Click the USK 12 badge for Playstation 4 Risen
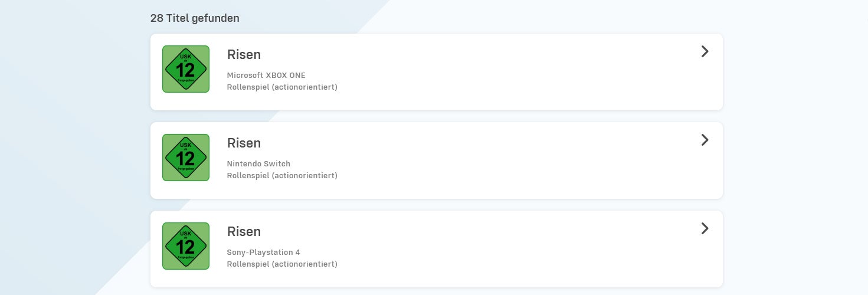Screen dimensions: 868x295 pos(186,246)
